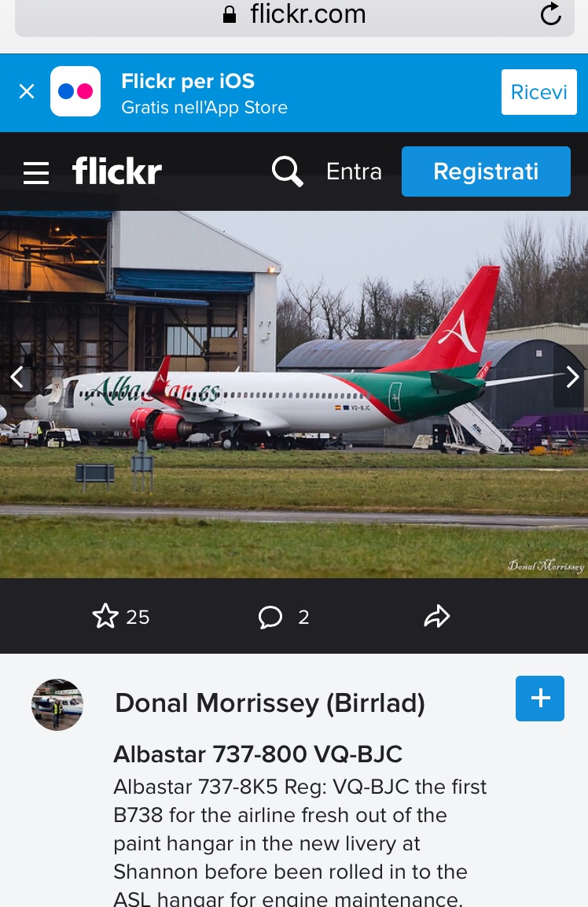
Task: Tap the Flickr app icon in banner
Action: (x=75, y=91)
